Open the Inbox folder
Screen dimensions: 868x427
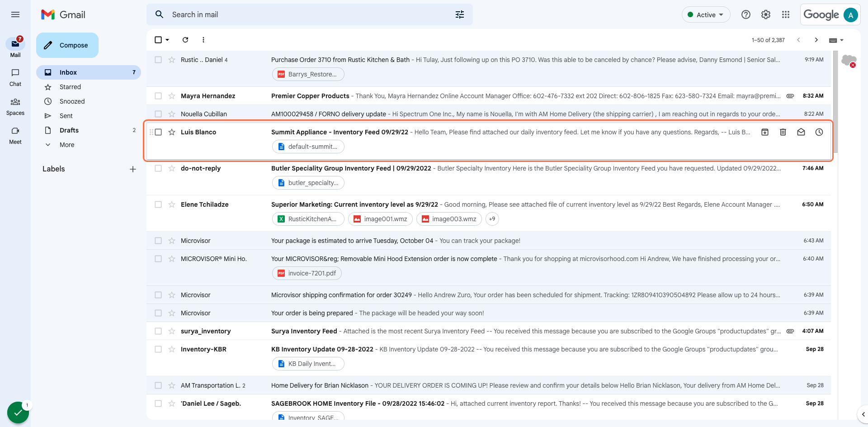(89, 72)
